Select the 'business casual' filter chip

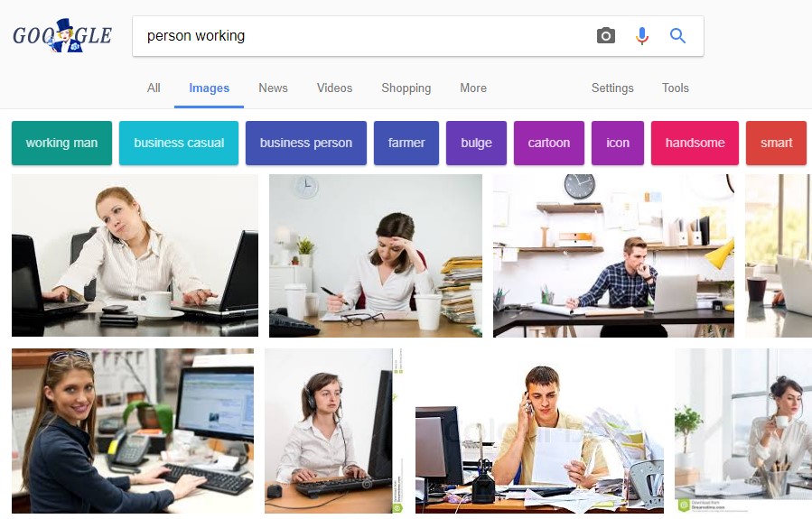tap(179, 143)
